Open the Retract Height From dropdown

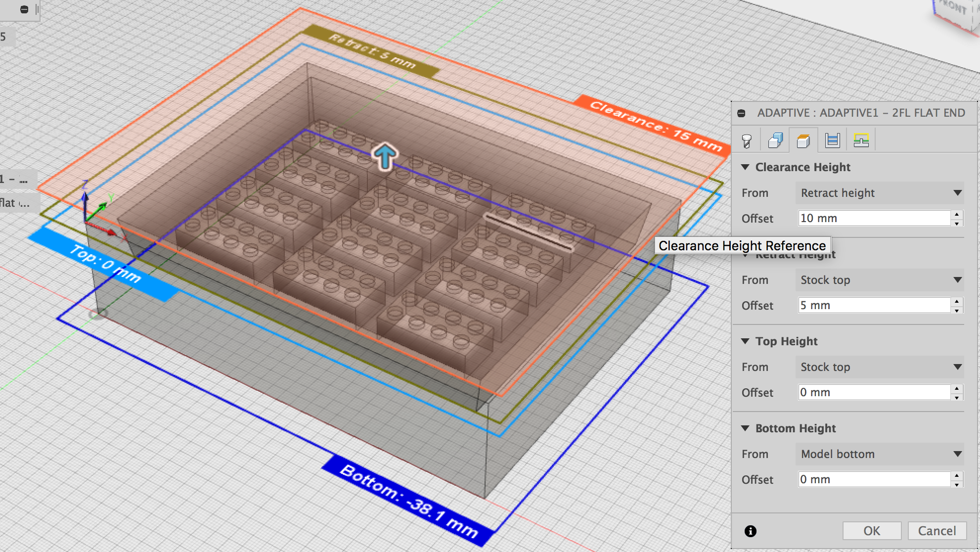pos(880,280)
